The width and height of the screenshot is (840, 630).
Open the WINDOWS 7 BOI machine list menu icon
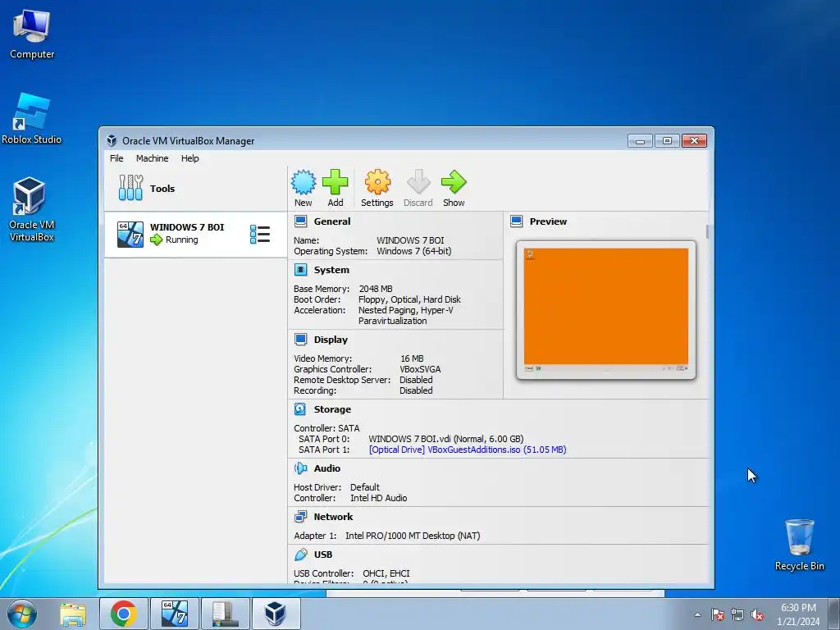pos(260,234)
